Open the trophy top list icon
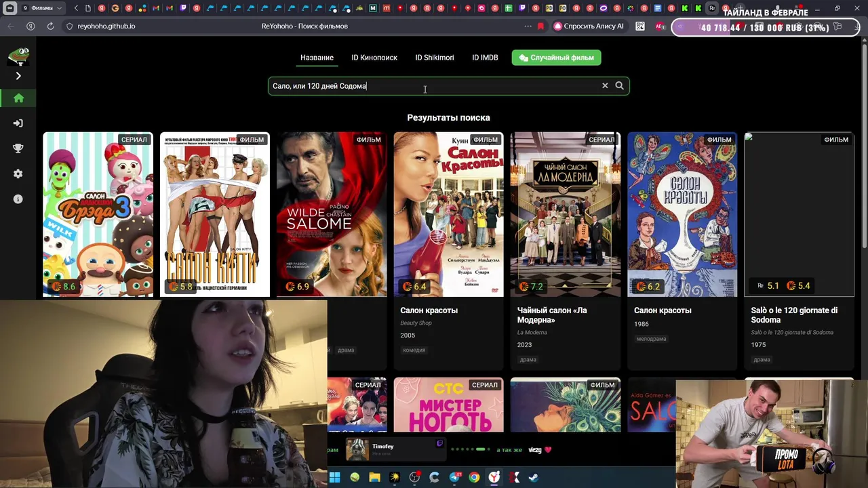Viewport: 868px width, 488px height. (x=18, y=148)
